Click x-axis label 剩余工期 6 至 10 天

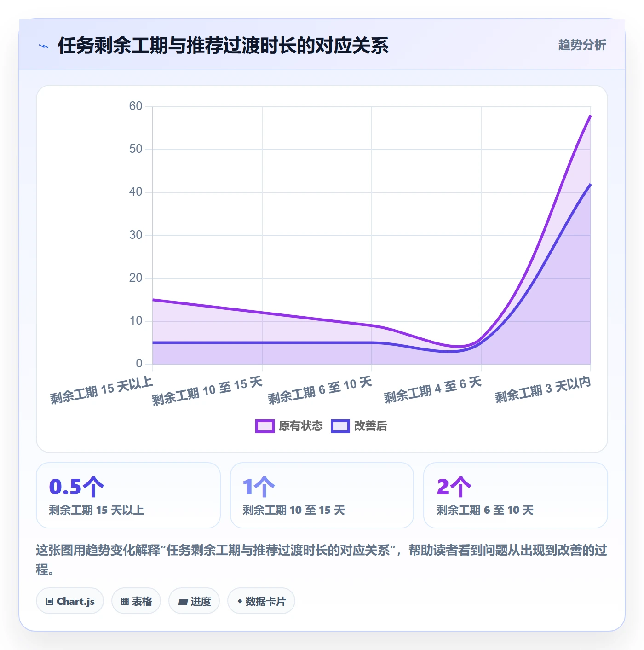point(320,390)
